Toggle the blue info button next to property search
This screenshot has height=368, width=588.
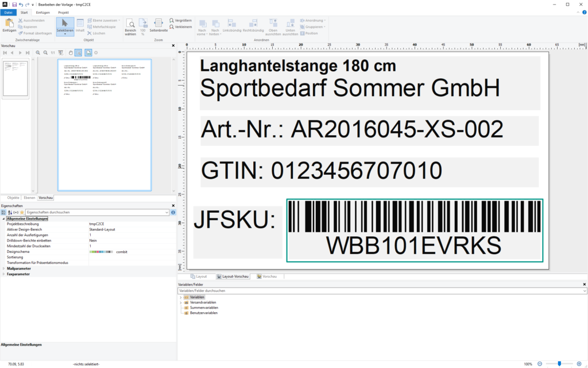[174, 212]
